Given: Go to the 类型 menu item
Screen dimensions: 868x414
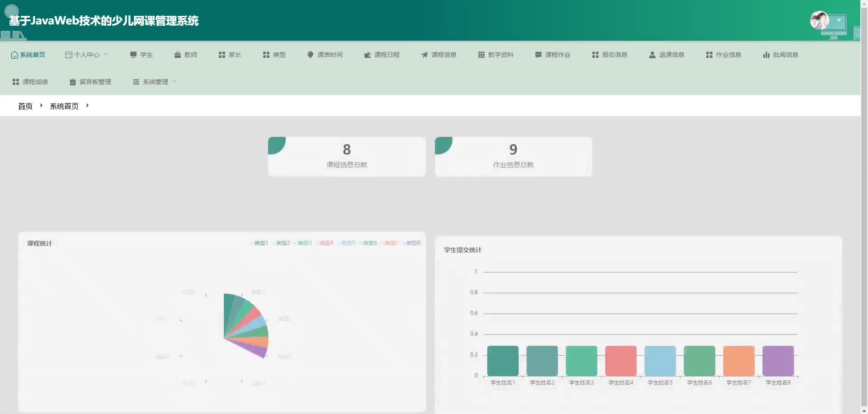Looking at the screenshot, I should (274, 55).
